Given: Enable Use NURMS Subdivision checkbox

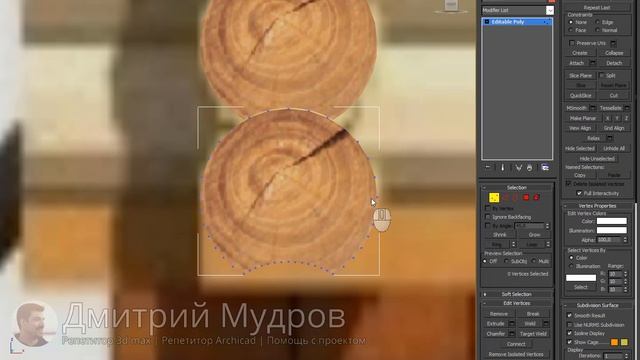Looking at the screenshot, I should click(x=569, y=325).
